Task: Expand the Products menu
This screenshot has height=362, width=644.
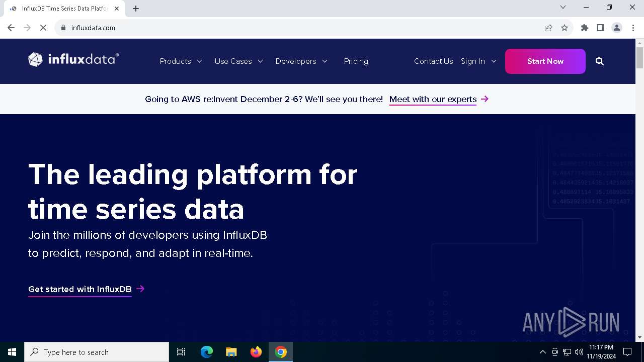Action: tap(181, 61)
